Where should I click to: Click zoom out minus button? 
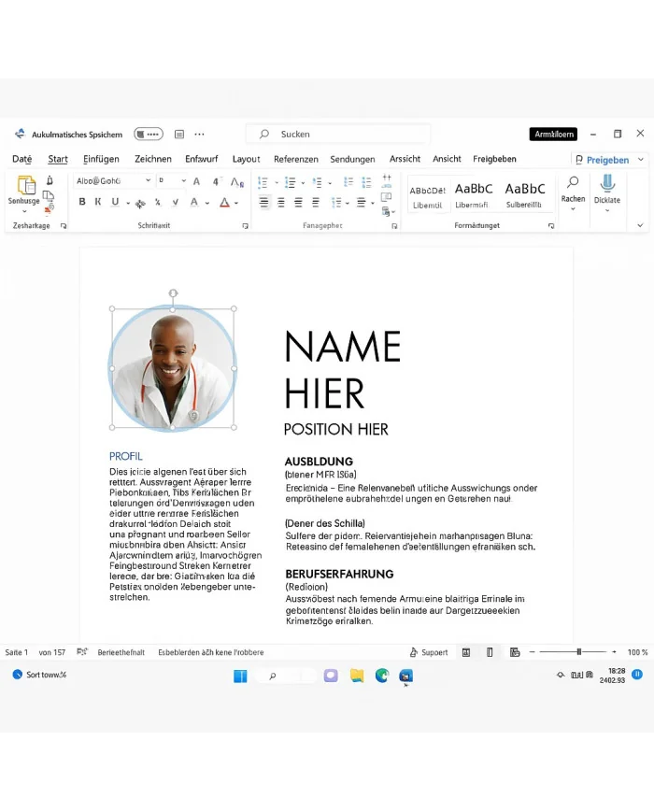532,652
